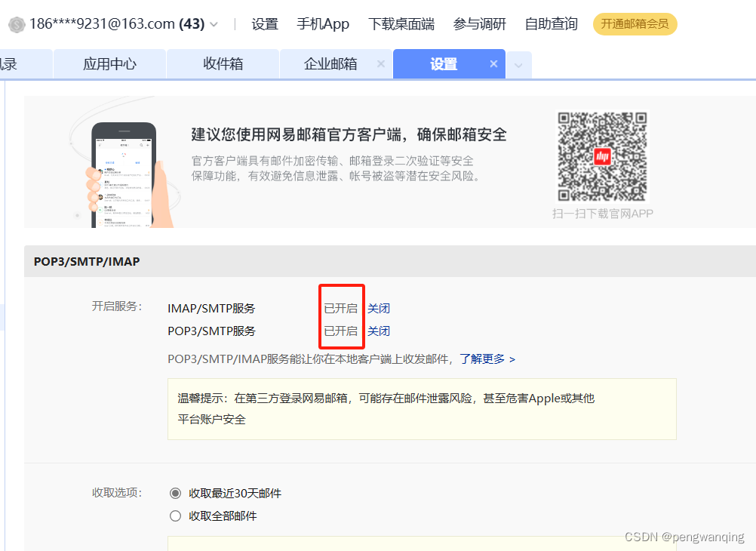This screenshot has width=756, height=551.
Task: Open the 186****9231@163.com account address
Action: (x=102, y=23)
